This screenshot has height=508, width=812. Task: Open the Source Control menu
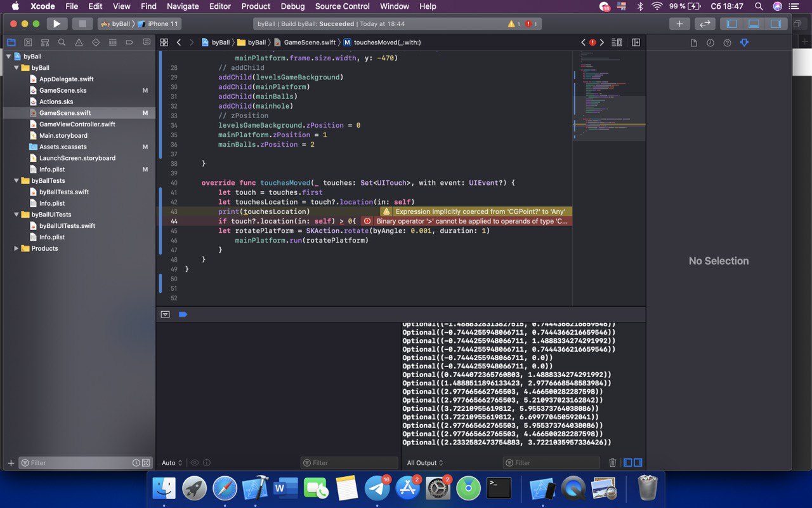[343, 6]
